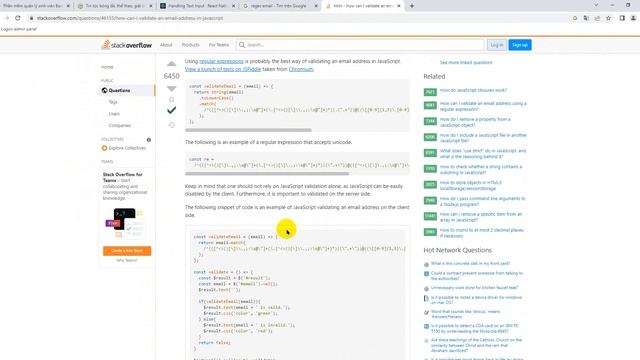
Task: Open install device driver for windows question
Action: [x=476, y=300]
